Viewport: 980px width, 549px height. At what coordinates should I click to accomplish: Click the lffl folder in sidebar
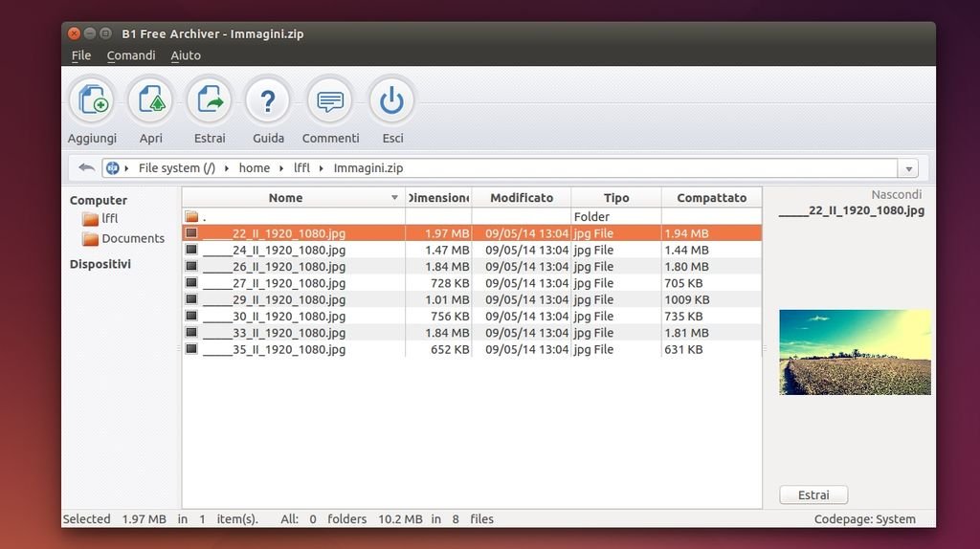[x=108, y=219]
